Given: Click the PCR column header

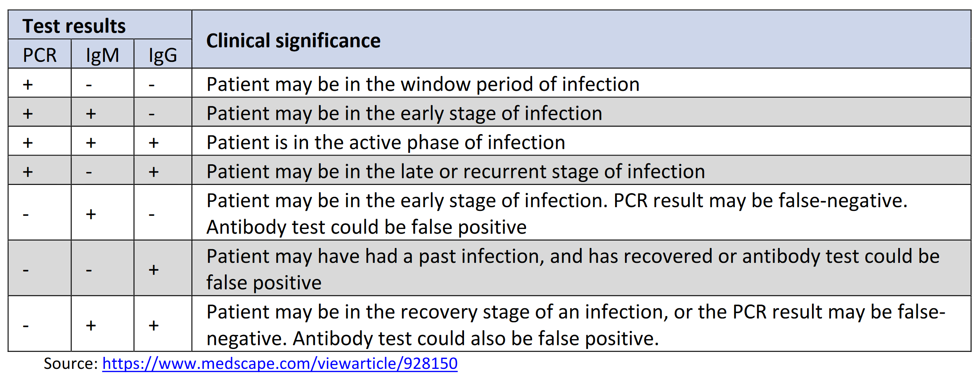Looking at the screenshot, I should tap(40, 54).
